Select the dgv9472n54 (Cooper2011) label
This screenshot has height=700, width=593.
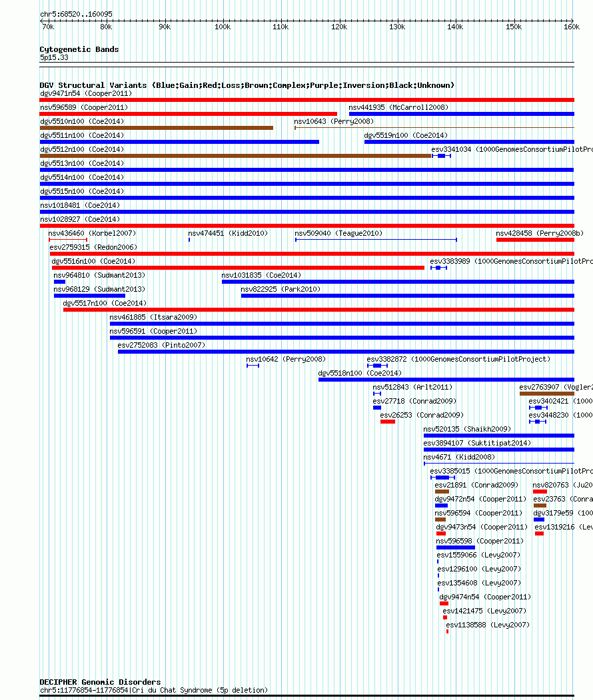[x=480, y=499]
